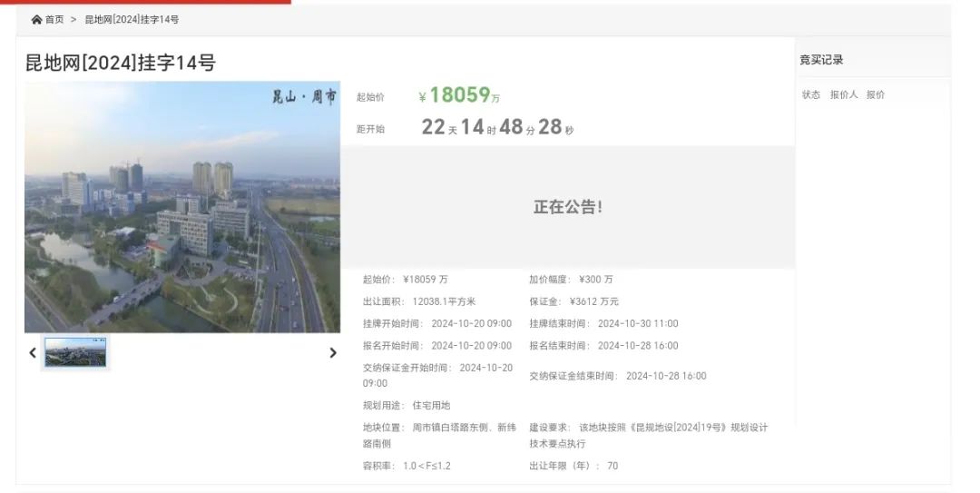
Task: Click the 距开始 countdown timer
Action: tap(497, 128)
